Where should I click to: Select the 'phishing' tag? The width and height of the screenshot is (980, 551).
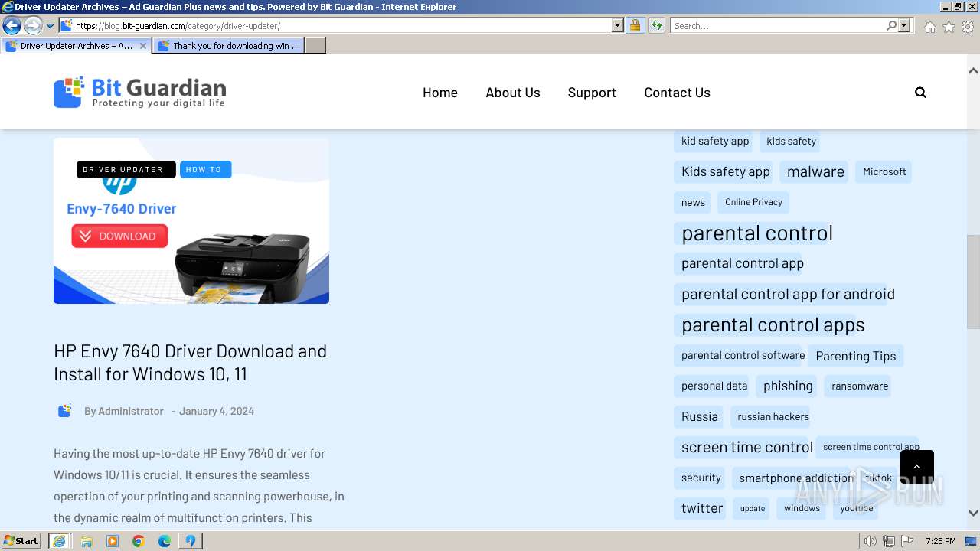pos(788,386)
